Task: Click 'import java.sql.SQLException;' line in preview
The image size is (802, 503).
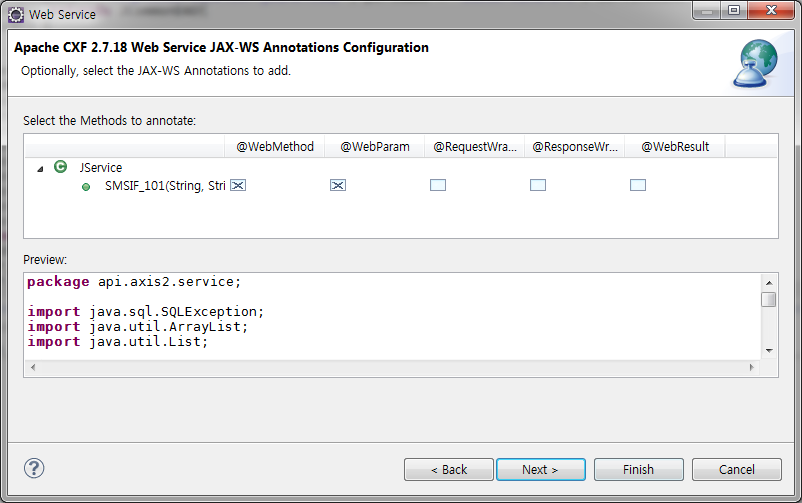Action: pyautogui.click(x=145, y=312)
